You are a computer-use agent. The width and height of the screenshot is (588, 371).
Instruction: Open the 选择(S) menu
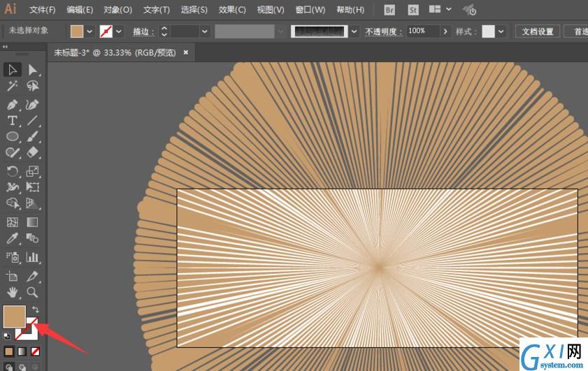(x=194, y=10)
